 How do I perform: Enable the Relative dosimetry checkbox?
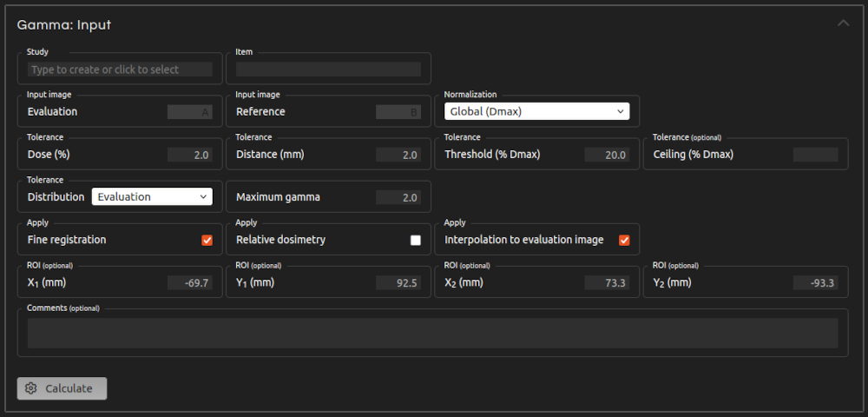tap(416, 240)
